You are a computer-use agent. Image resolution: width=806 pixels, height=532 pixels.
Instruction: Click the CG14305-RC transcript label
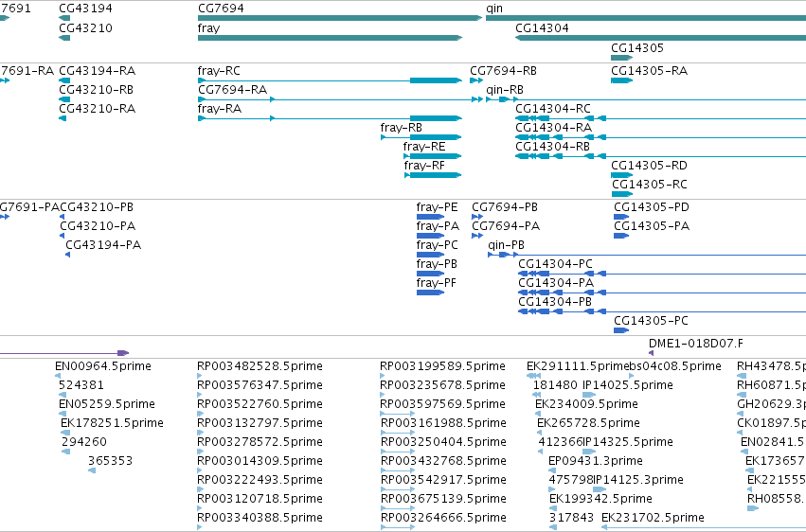coord(650,185)
